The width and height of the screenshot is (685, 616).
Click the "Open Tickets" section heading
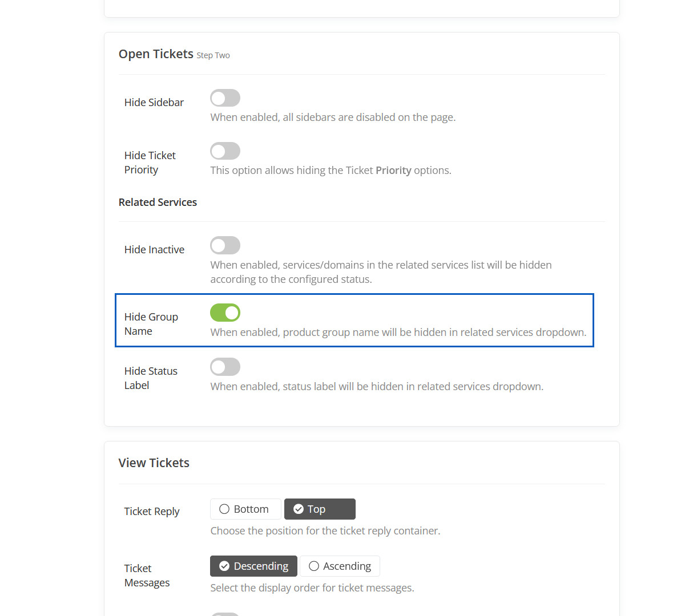click(156, 54)
